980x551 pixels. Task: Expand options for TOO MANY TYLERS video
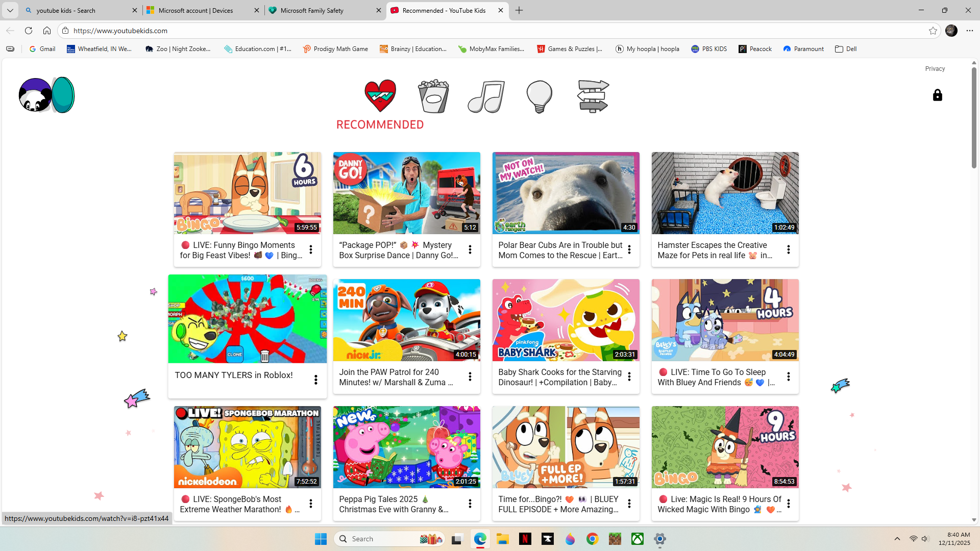click(x=316, y=380)
